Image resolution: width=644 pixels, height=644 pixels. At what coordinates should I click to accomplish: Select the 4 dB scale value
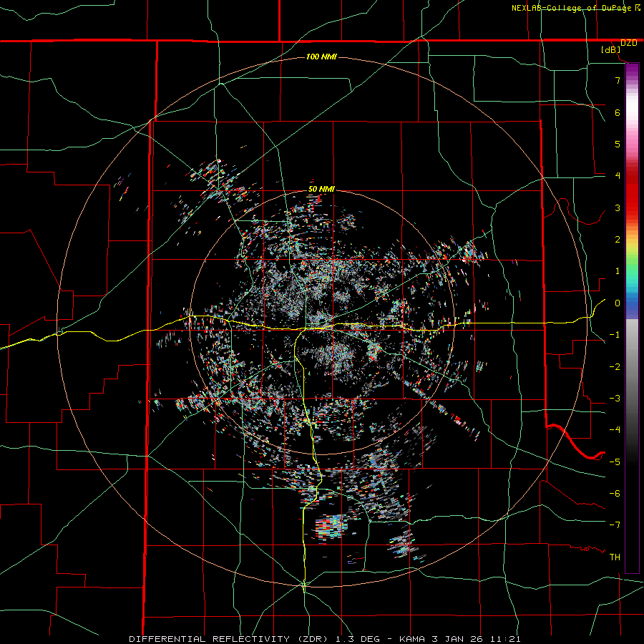(x=618, y=176)
